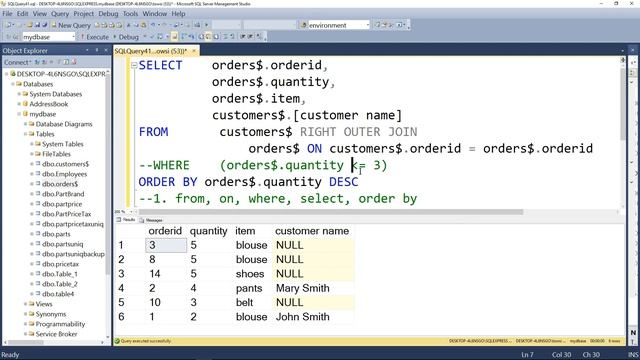The height and width of the screenshot is (360, 640).
Task: Open the Query menu
Action: [60, 13]
